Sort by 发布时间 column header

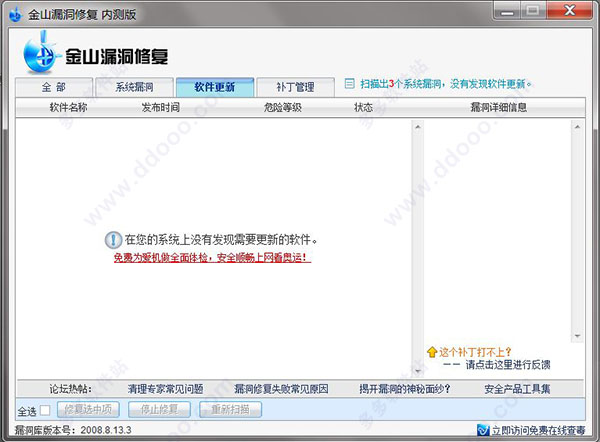(x=161, y=107)
